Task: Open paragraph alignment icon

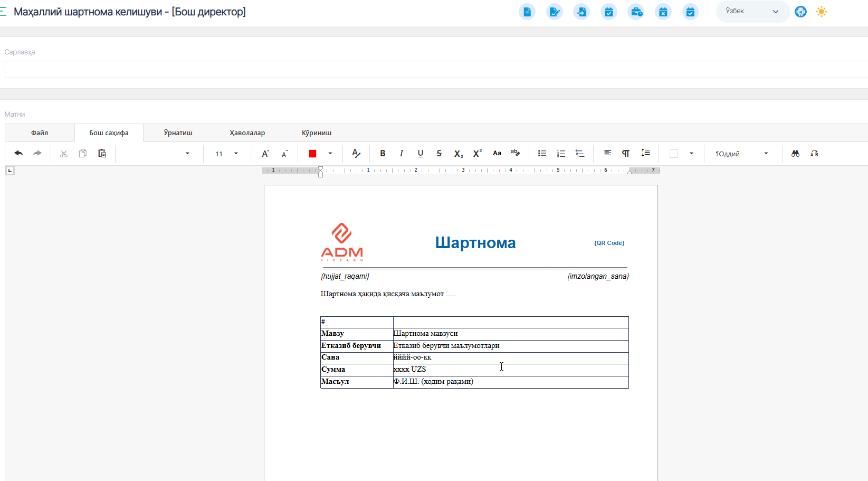Action: pyautogui.click(x=608, y=154)
